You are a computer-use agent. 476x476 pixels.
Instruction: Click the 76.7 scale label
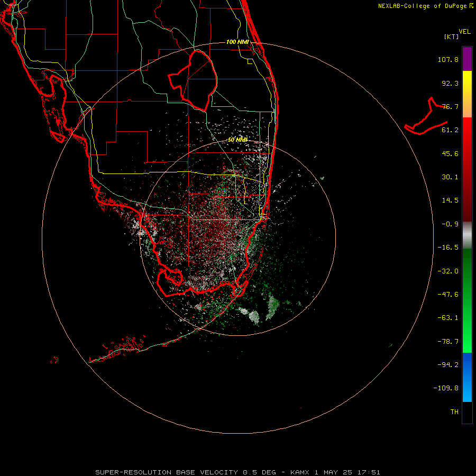click(450, 106)
